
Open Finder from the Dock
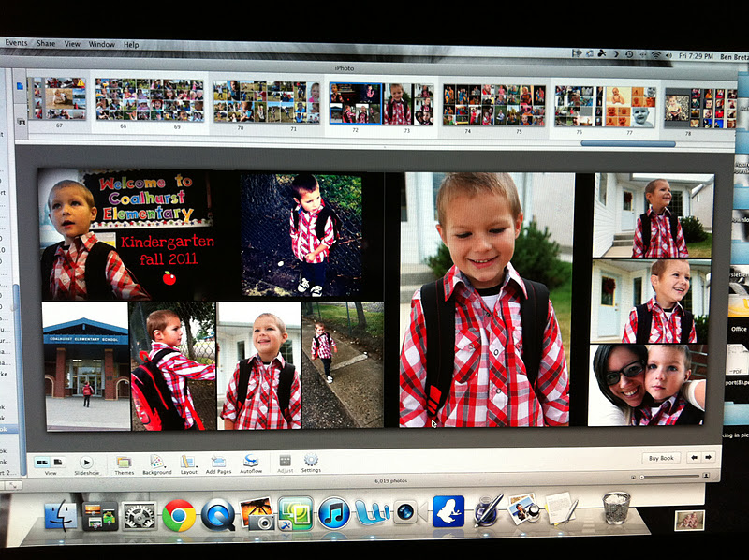click(61, 517)
